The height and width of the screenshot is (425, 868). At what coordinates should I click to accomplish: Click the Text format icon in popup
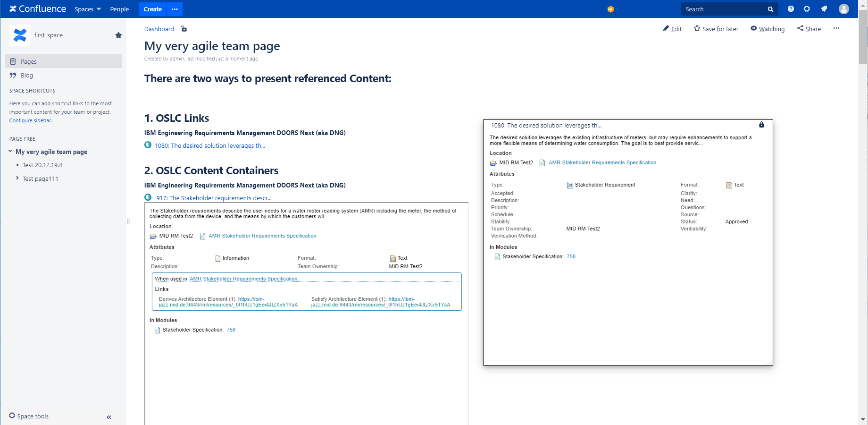(729, 185)
